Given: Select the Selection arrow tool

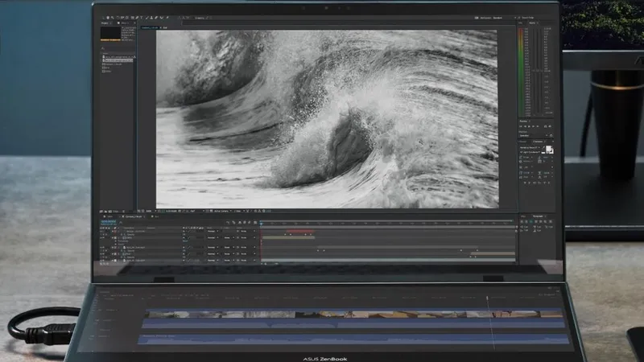Looking at the screenshot, I should coord(103,18).
